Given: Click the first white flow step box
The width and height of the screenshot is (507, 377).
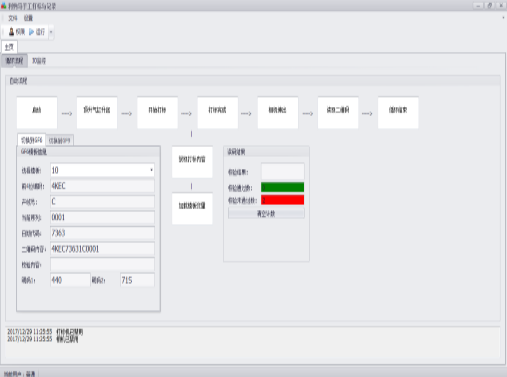Looking at the screenshot, I should click(37, 112).
